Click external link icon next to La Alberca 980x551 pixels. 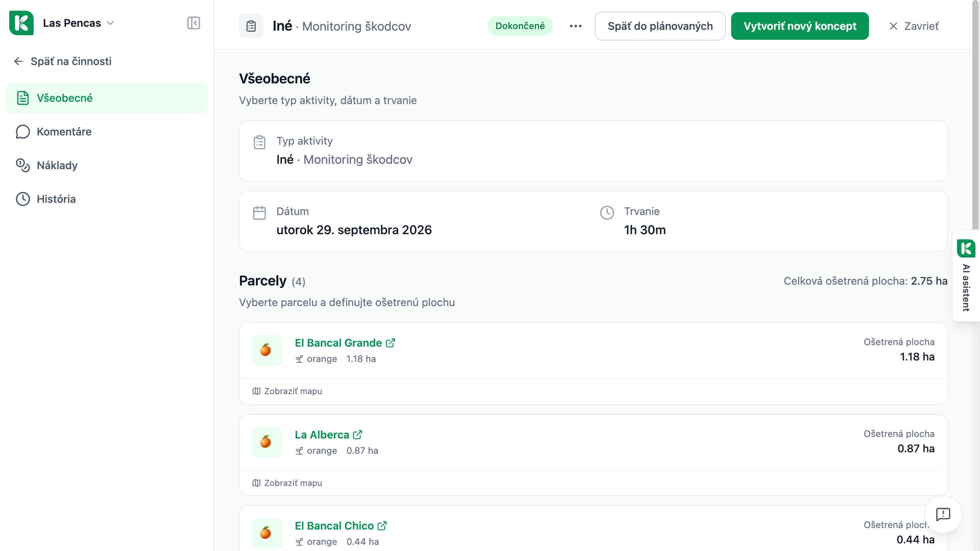(357, 435)
